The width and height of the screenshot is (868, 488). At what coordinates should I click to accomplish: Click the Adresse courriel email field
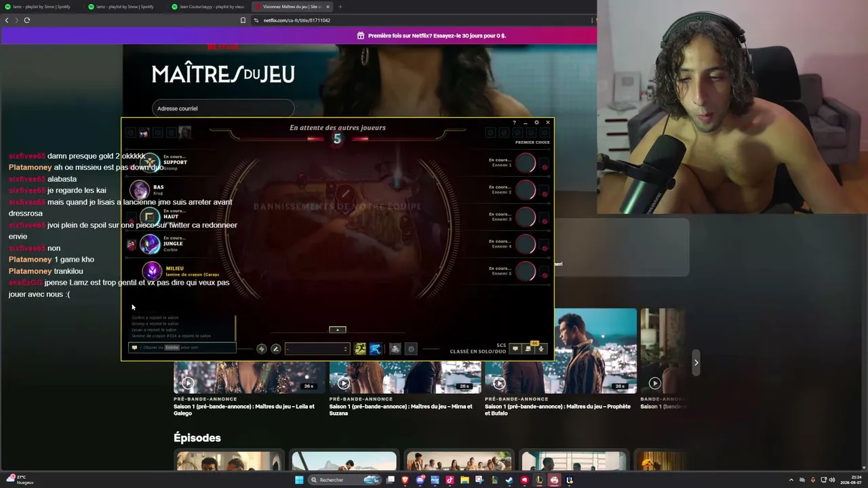tap(223, 108)
